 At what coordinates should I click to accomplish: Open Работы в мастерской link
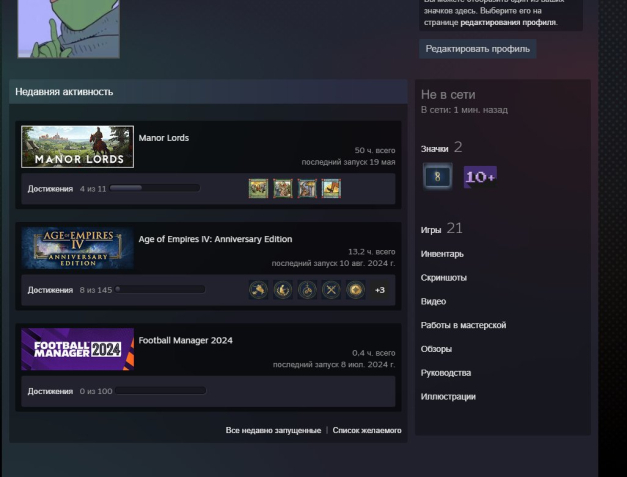463,325
